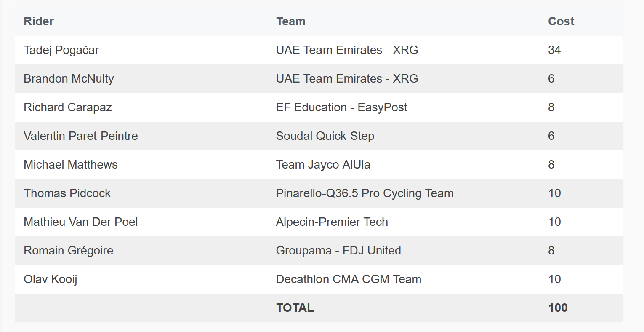The height and width of the screenshot is (332, 644).
Task: Select Pinarello-Q36.5 Pro Cycling Team cell
Action: (x=365, y=193)
